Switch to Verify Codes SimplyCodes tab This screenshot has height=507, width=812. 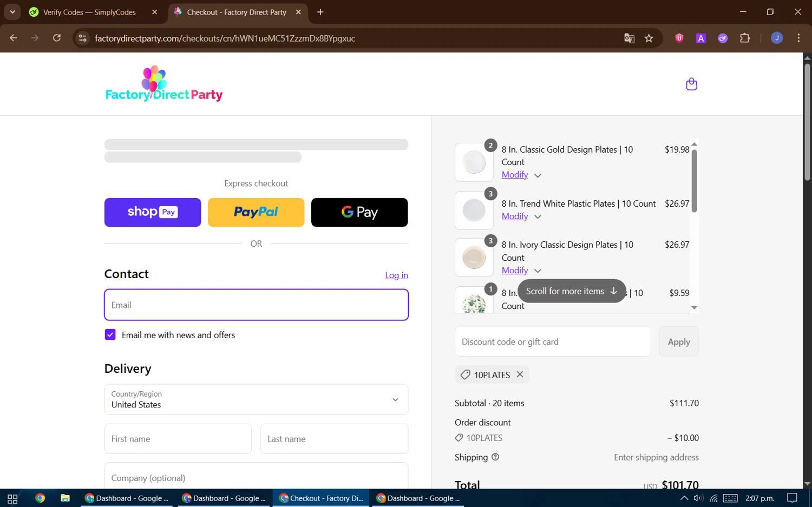pyautogui.click(x=88, y=12)
